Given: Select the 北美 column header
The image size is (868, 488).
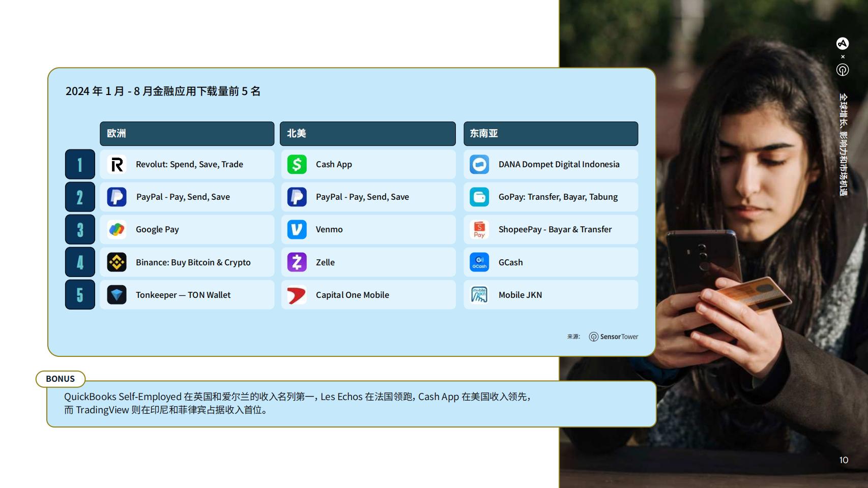Looking at the screenshot, I should [368, 134].
